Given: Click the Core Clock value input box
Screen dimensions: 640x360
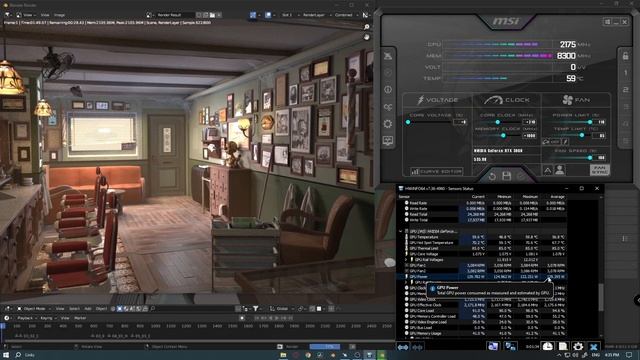Looking at the screenshot, I should click(x=529, y=122).
